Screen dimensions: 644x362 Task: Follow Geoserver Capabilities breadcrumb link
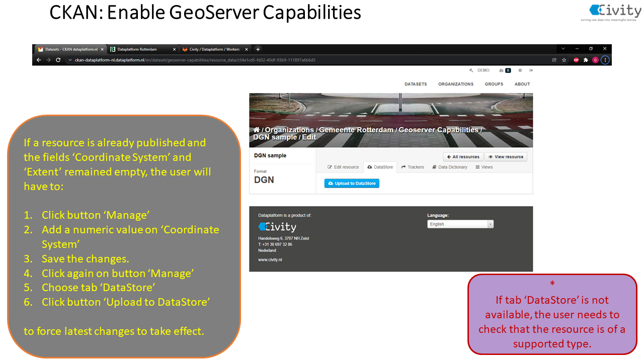(439, 130)
